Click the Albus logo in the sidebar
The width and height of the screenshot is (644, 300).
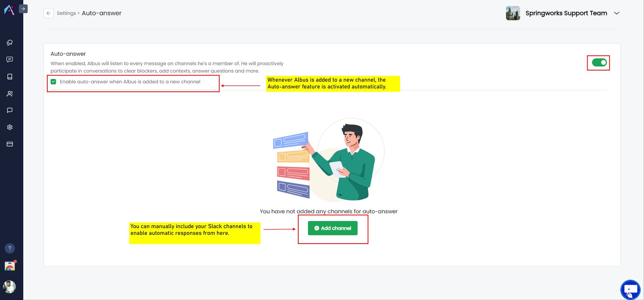pos(9,9)
